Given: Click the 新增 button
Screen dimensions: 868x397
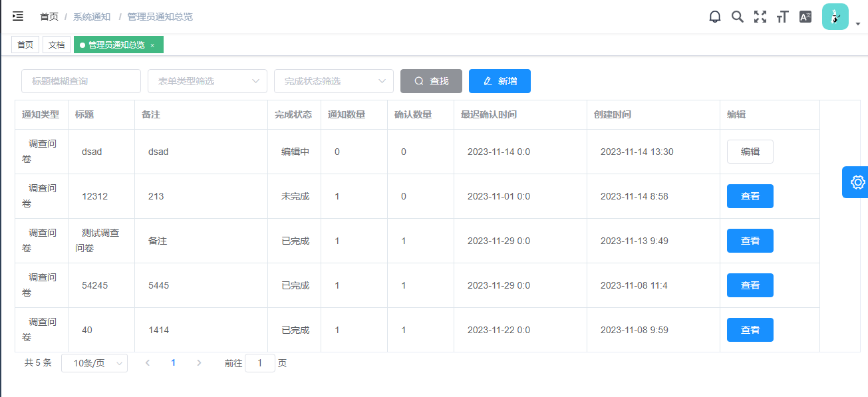Looking at the screenshot, I should coord(500,81).
